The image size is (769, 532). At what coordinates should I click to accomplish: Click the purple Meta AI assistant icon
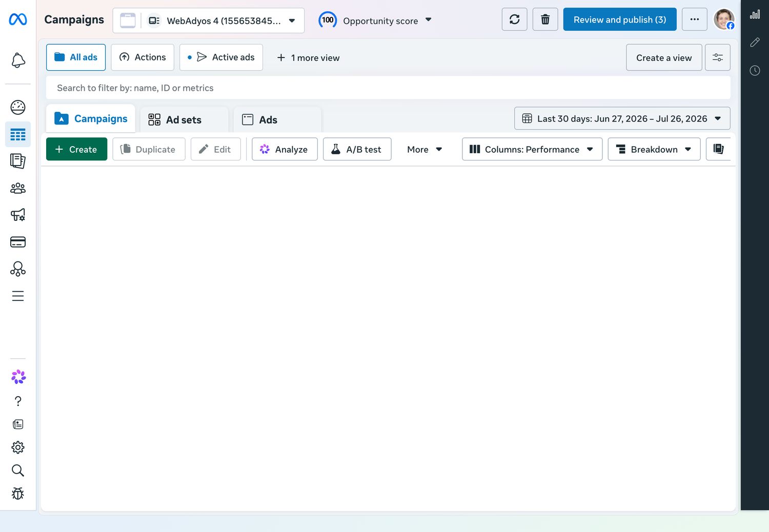coord(18,377)
